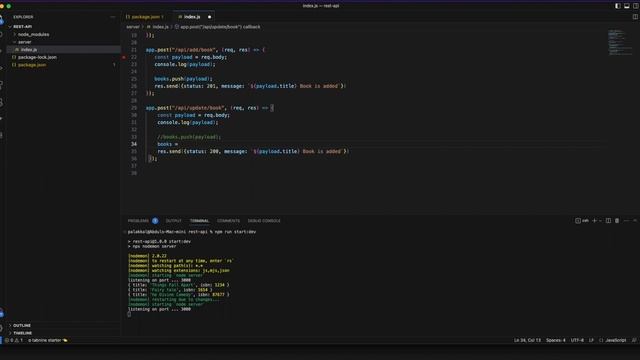Click the commented books.push line 33
The height and width of the screenshot is (360, 640).
(x=189, y=137)
